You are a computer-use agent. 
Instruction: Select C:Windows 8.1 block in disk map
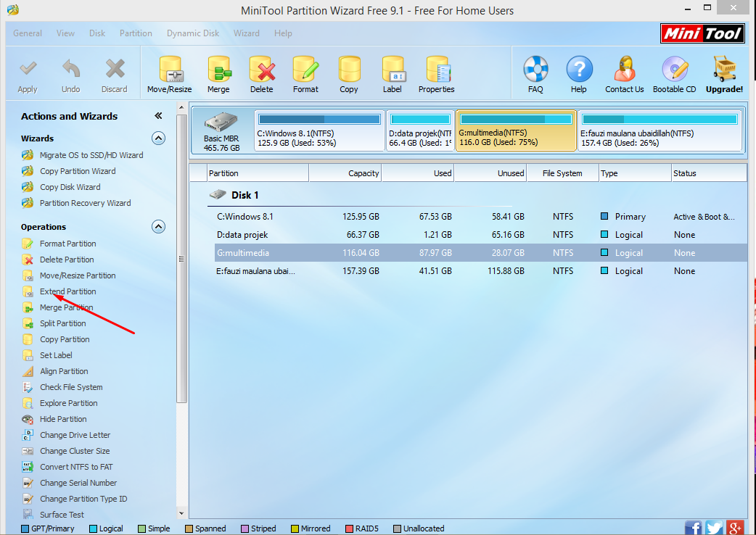[319, 130]
